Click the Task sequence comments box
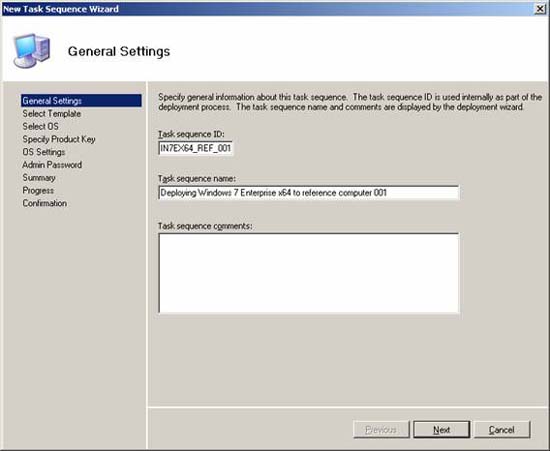The height and width of the screenshot is (451, 550). 309,273
